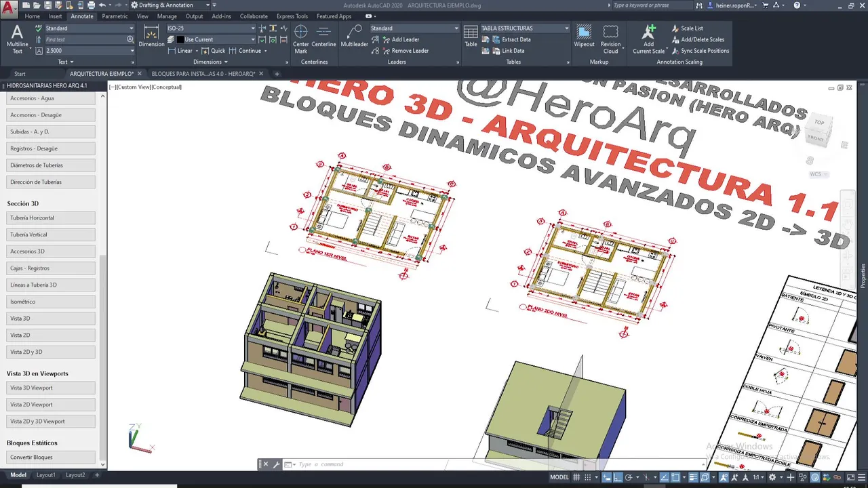The height and width of the screenshot is (488, 868).
Task: Click the Tubería Horizontal button
Action: 51,218
